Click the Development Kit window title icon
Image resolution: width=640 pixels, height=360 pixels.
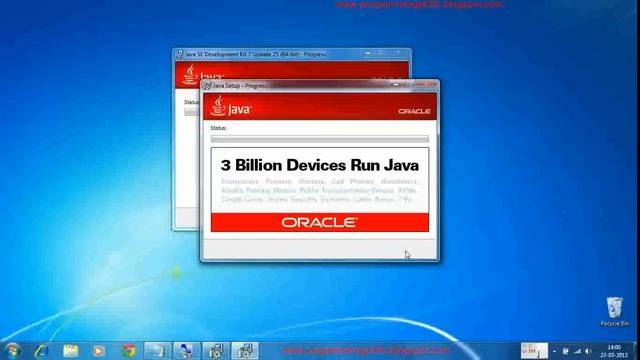coord(180,54)
